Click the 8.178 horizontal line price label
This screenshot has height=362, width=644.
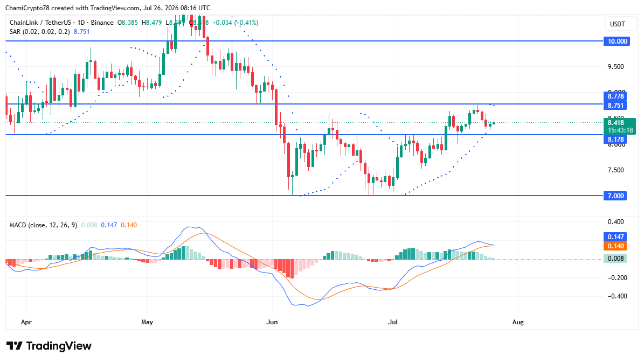[x=615, y=140]
